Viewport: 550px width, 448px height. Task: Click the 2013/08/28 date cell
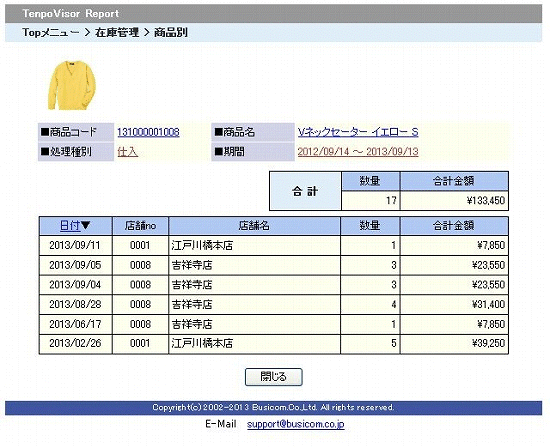75,305
